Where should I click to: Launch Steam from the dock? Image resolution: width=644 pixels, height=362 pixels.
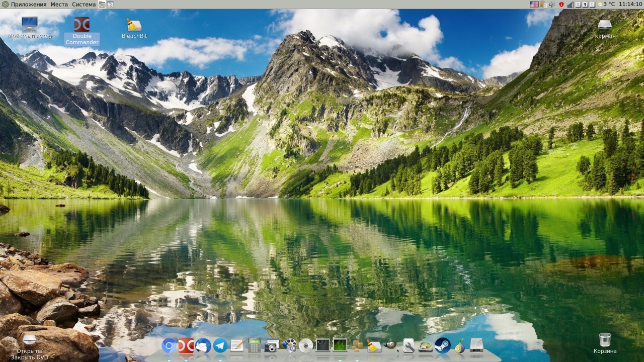pos(442,345)
